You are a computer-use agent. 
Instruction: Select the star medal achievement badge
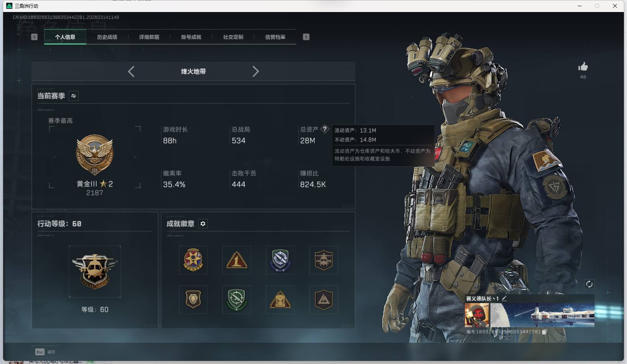click(x=193, y=260)
